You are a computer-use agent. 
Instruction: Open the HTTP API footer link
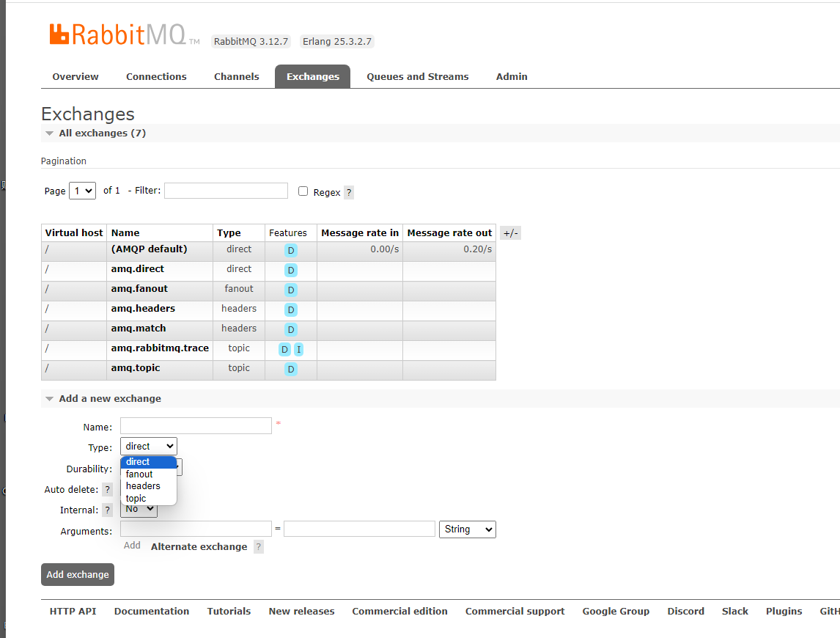(x=73, y=611)
